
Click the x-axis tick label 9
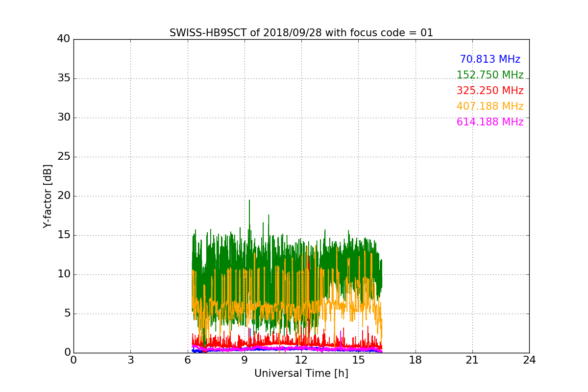[245, 360]
